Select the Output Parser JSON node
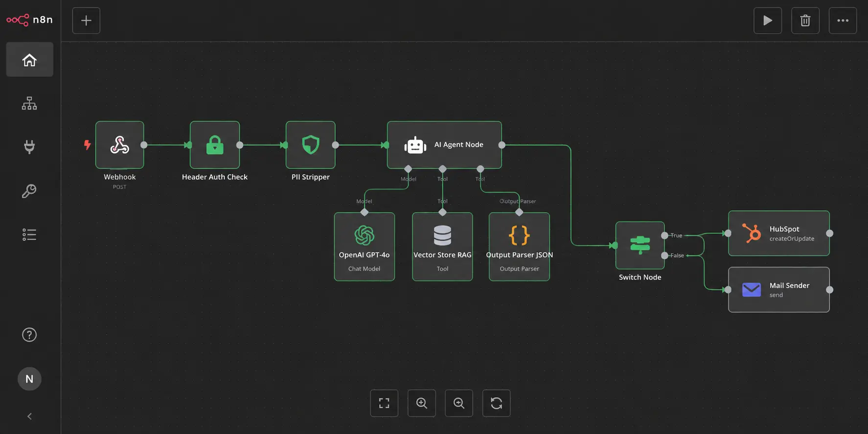 (x=519, y=247)
